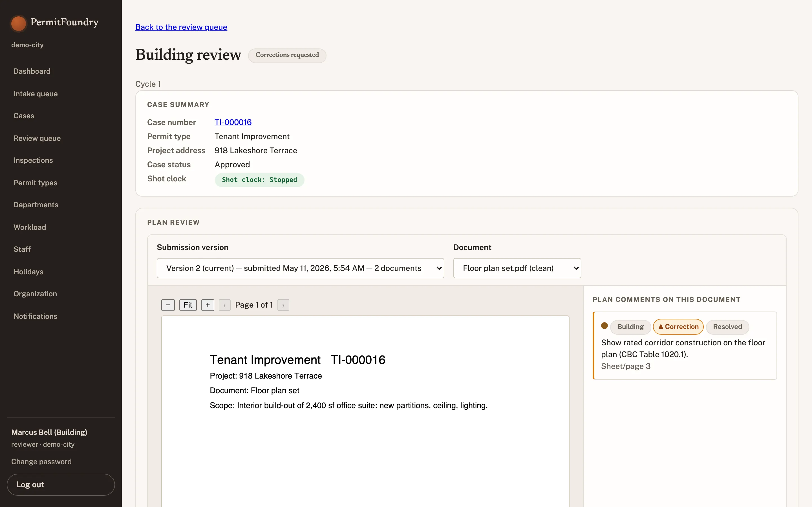Viewport: 812px width, 507px height.
Task: Select the rated corridor plan comment card
Action: tap(685, 345)
